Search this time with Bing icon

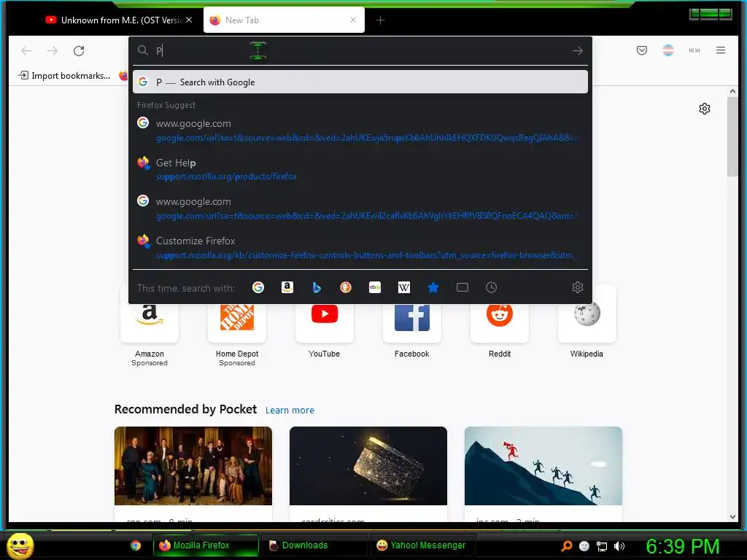(x=317, y=287)
